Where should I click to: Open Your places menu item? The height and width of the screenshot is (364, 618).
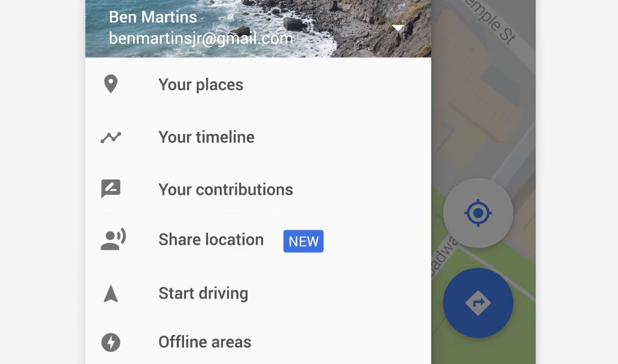pyautogui.click(x=258, y=84)
